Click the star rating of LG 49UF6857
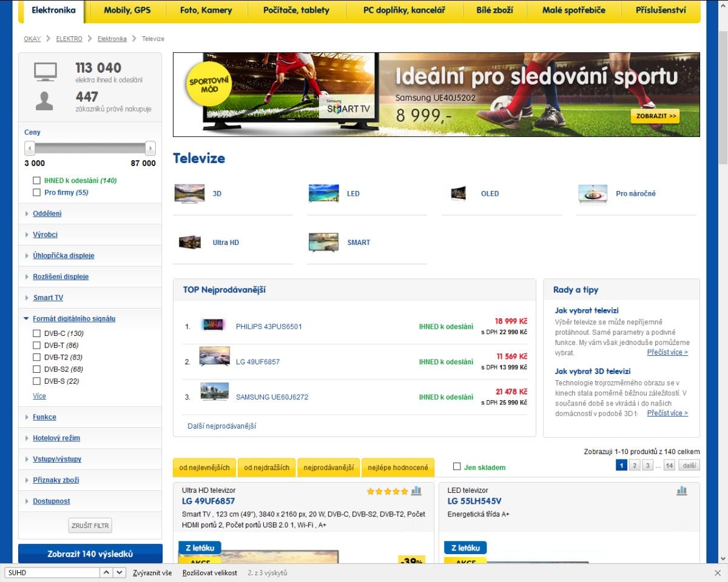Image resolution: width=728 pixels, height=582 pixels. 387,492
